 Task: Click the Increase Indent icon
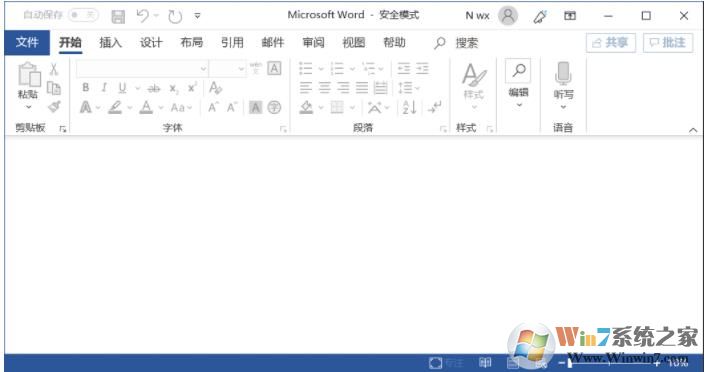click(x=422, y=68)
